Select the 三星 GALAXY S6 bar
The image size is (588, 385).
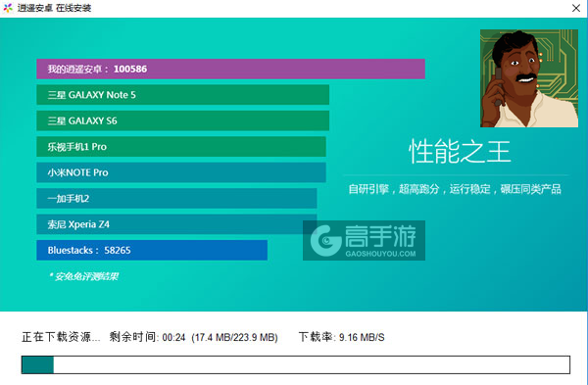click(x=182, y=120)
